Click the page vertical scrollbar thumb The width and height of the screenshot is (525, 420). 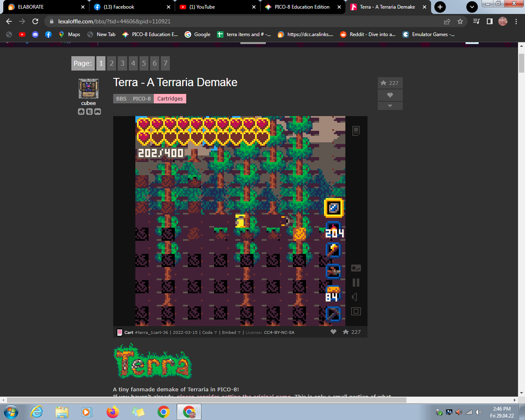pyautogui.click(x=522, y=63)
